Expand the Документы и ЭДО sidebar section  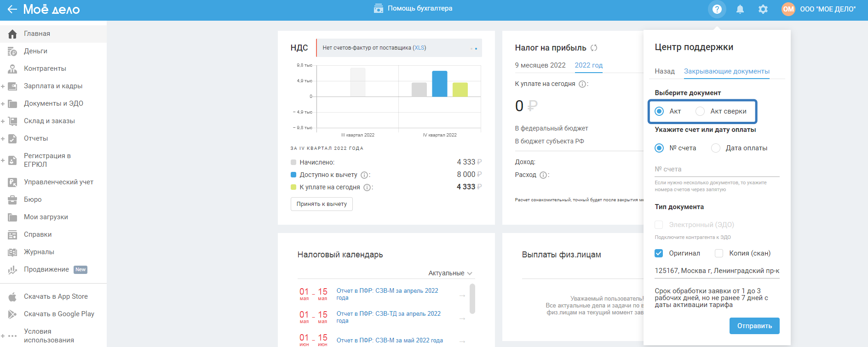[3, 104]
